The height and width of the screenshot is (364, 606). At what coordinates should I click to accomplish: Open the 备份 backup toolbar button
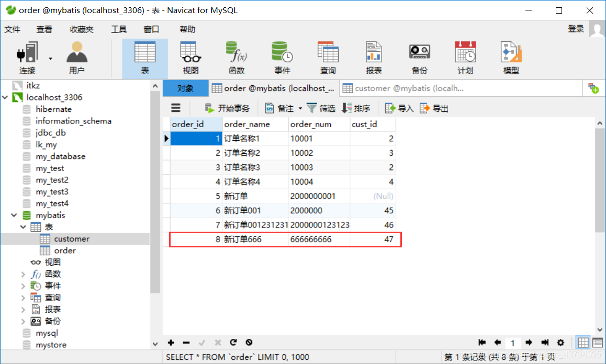(419, 58)
